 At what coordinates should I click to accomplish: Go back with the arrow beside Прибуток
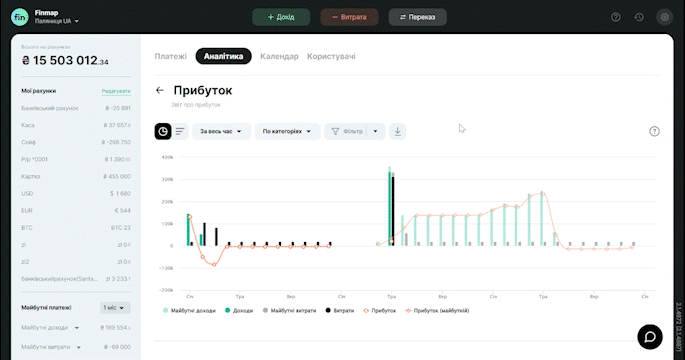point(159,90)
